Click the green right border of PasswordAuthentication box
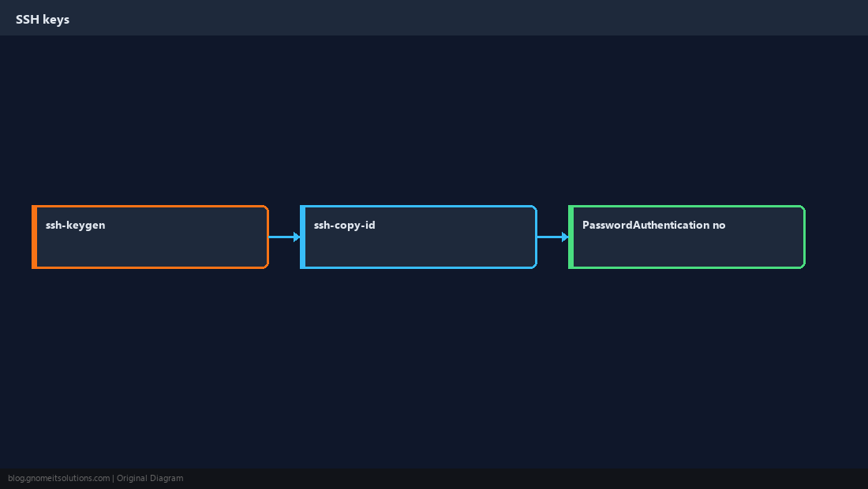The height and width of the screenshot is (489, 868). coord(804,237)
